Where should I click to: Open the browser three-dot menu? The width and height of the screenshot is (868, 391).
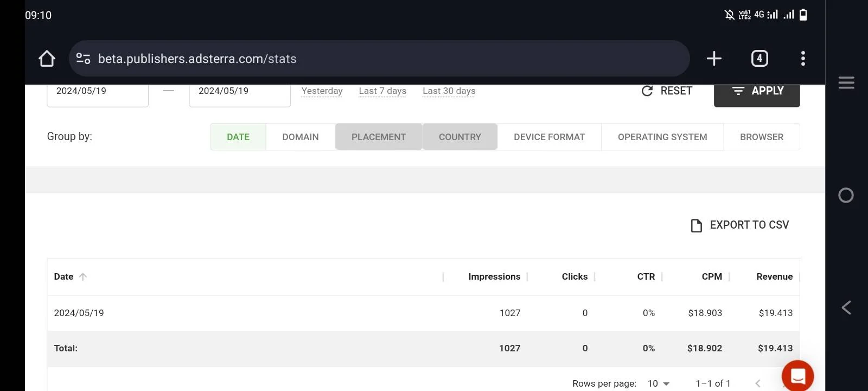tap(803, 59)
